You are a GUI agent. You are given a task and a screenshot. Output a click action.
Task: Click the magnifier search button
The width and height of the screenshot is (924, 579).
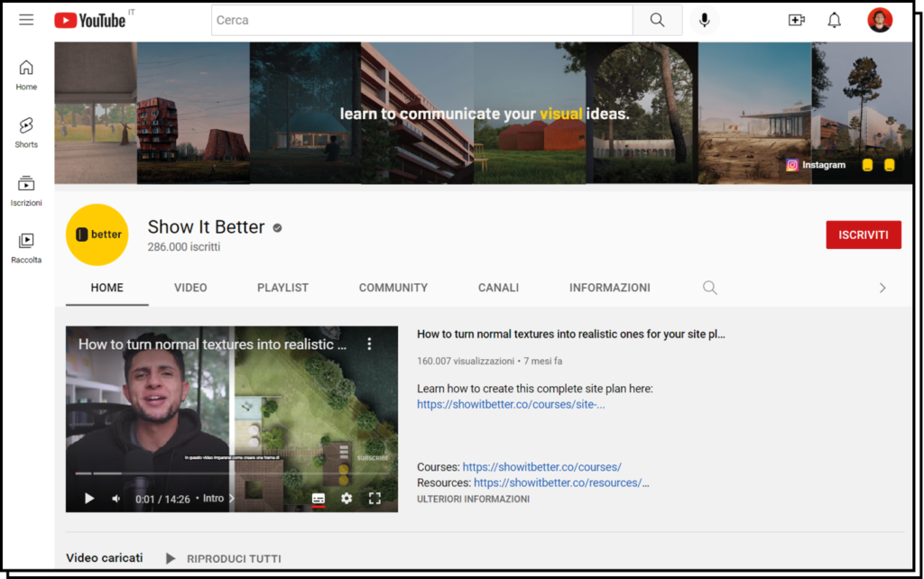click(657, 20)
